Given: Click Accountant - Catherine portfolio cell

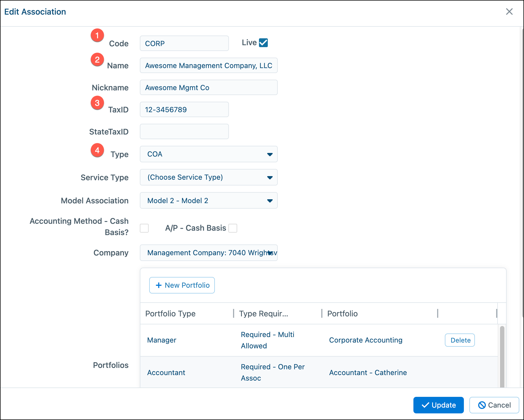Looking at the screenshot, I should tap(368, 373).
